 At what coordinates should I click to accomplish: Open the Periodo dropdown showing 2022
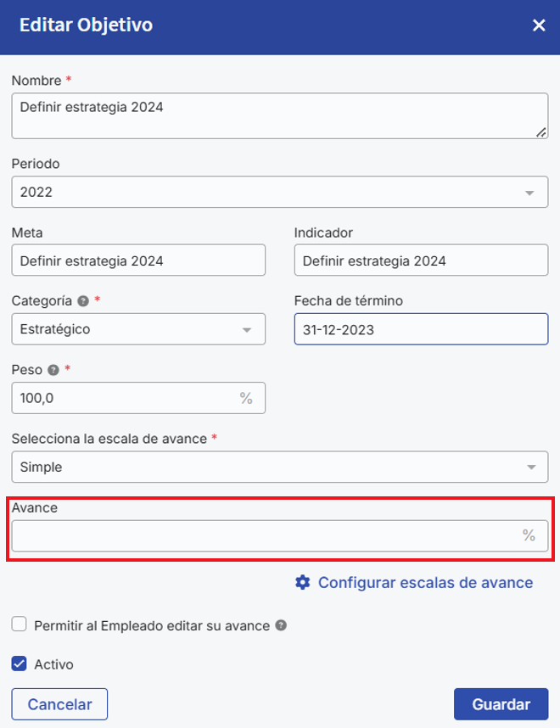[x=280, y=192]
